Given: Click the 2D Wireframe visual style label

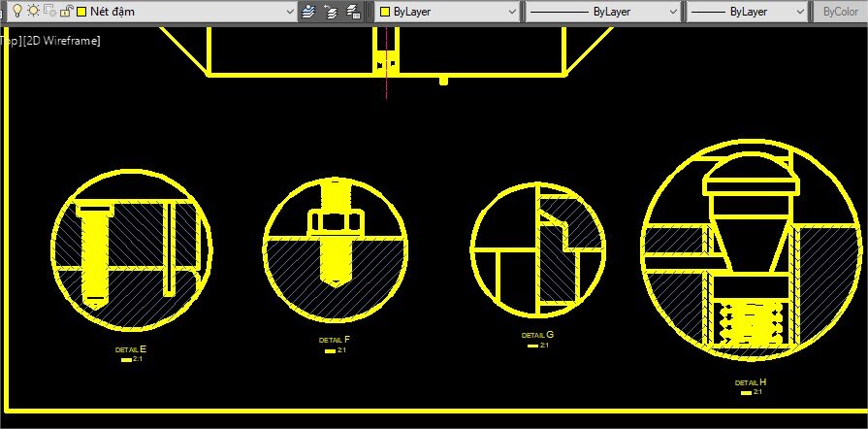Looking at the screenshot, I should (x=62, y=41).
